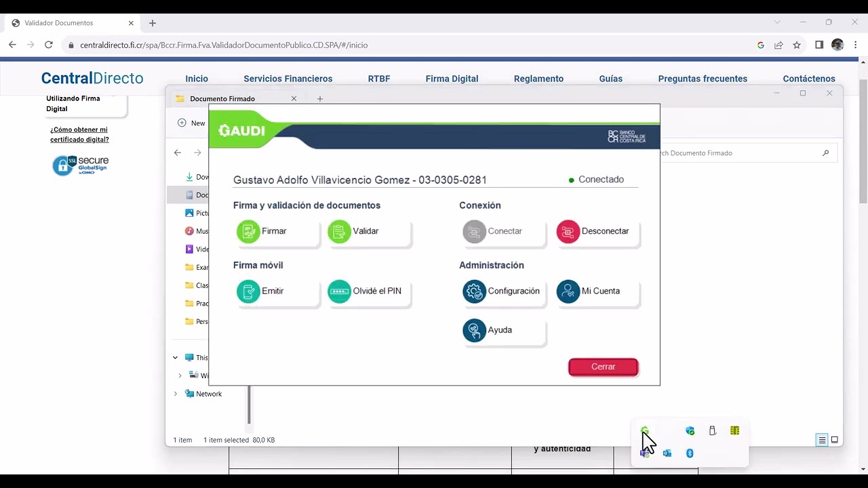
Task: Close the Validador Documentos browser tab
Action: (x=131, y=23)
